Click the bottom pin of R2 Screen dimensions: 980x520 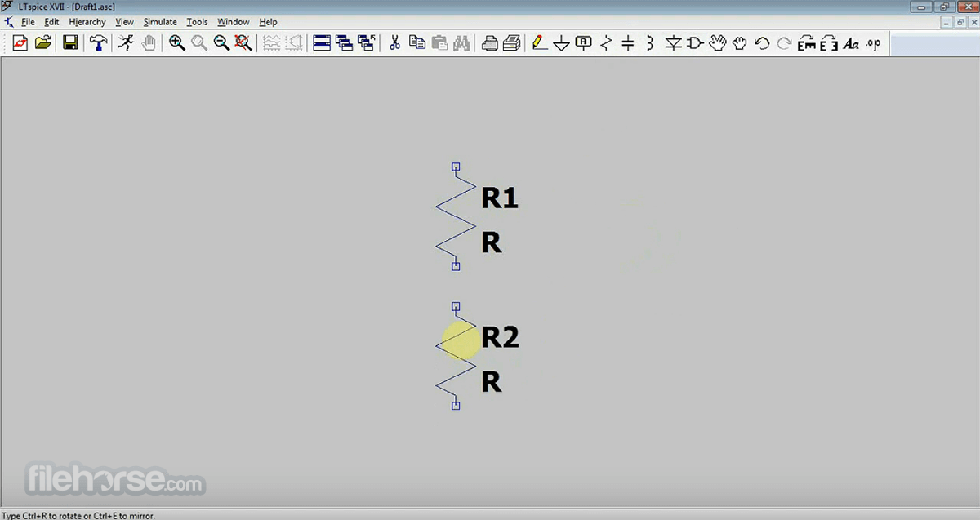click(456, 406)
